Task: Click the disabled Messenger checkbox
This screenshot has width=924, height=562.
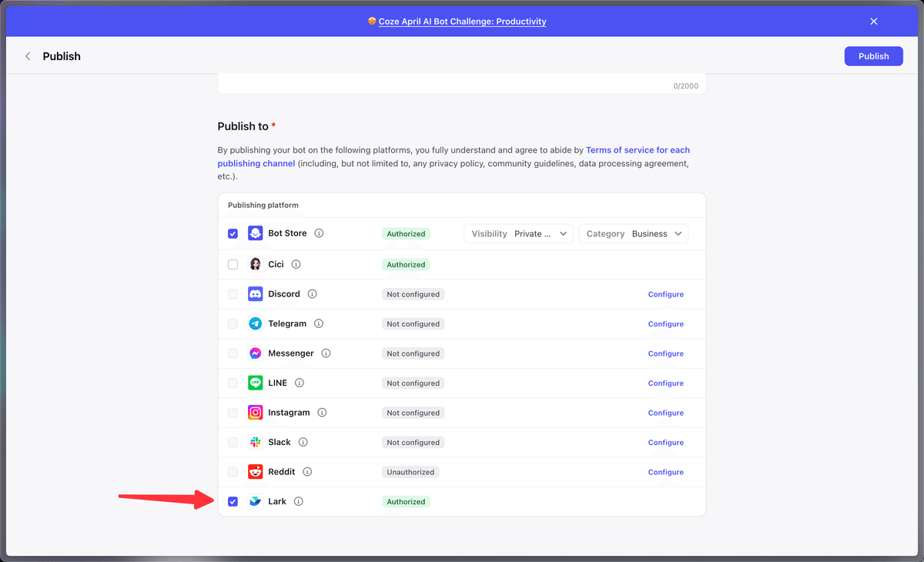Action: point(233,353)
